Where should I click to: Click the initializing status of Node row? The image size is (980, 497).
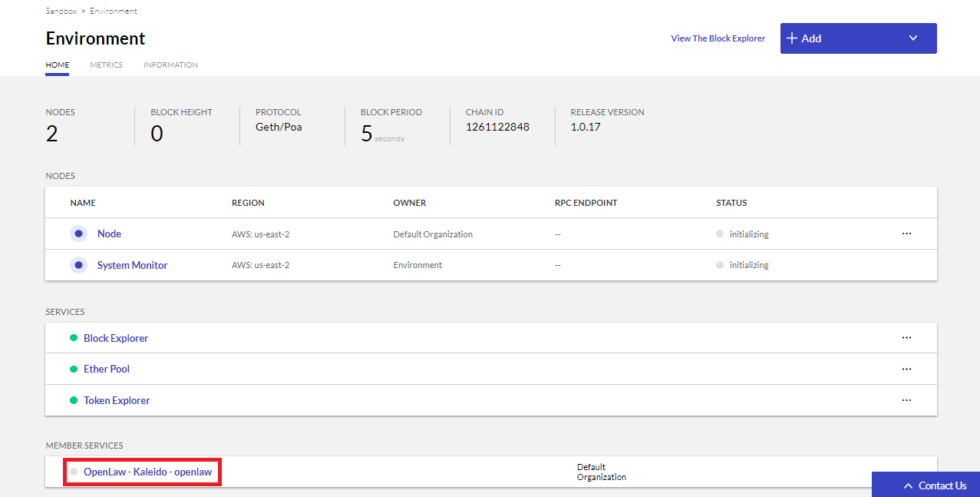pyautogui.click(x=749, y=234)
